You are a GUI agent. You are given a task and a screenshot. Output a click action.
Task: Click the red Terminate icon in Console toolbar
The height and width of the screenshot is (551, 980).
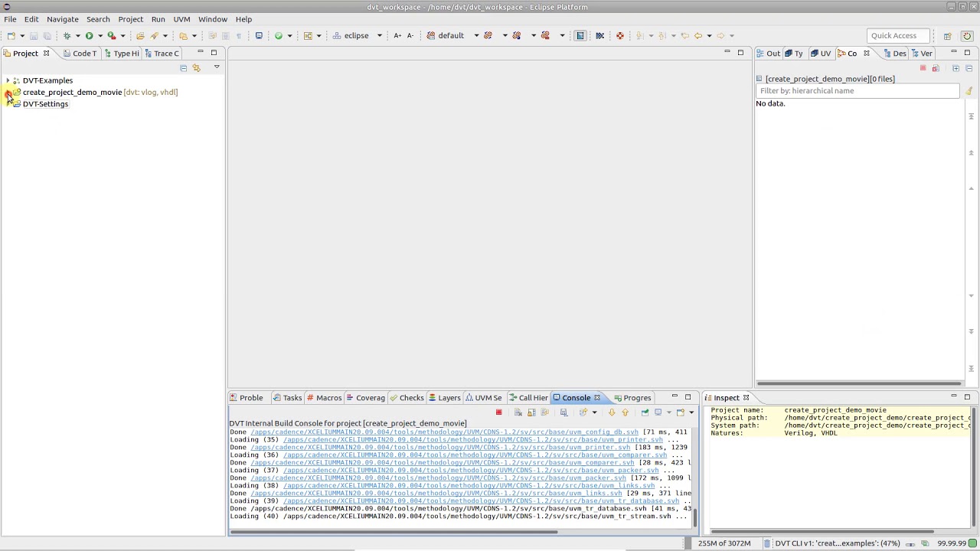click(x=498, y=412)
